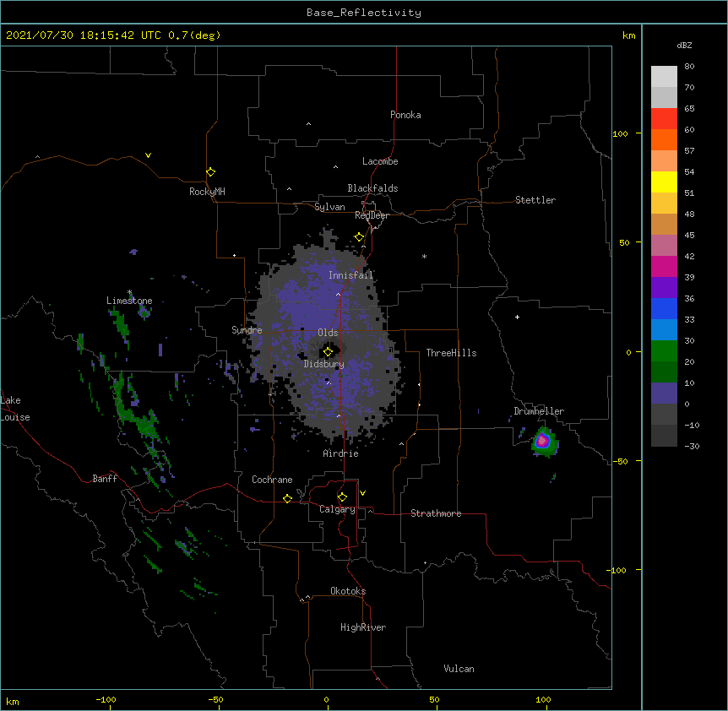Screen dimensions: 728x711
Task: Click the yellow diamond marker above the Calgary label
Action: pos(342,497)
